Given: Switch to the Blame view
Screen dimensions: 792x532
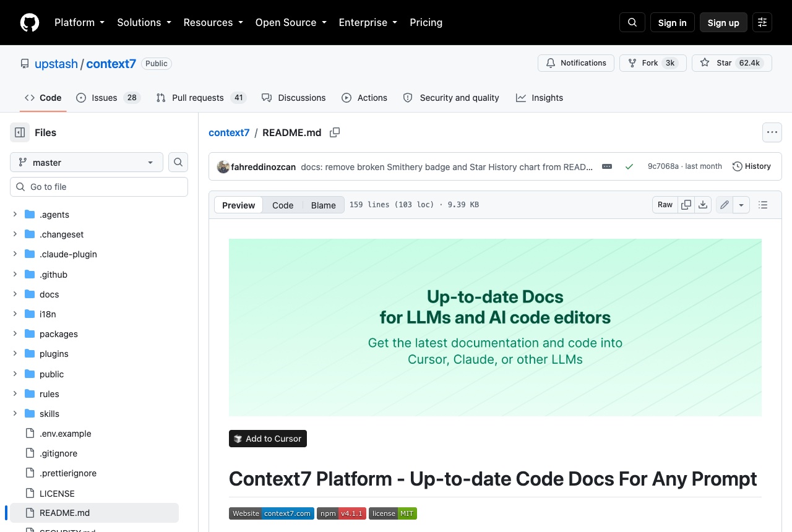Looking at the screenshot, I should click(323, 205).
